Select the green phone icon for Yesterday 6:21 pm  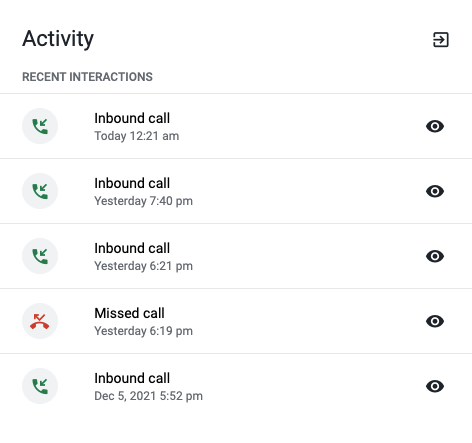(40, 256)
